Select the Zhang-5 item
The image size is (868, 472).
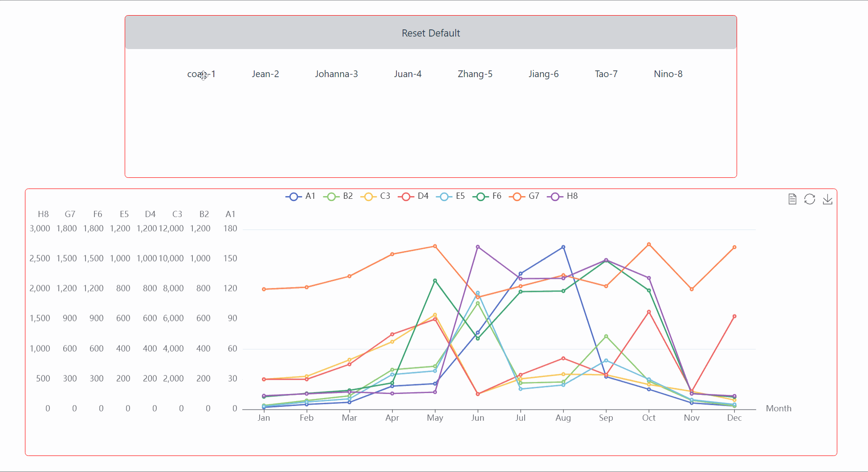click(x=475, y=74)
